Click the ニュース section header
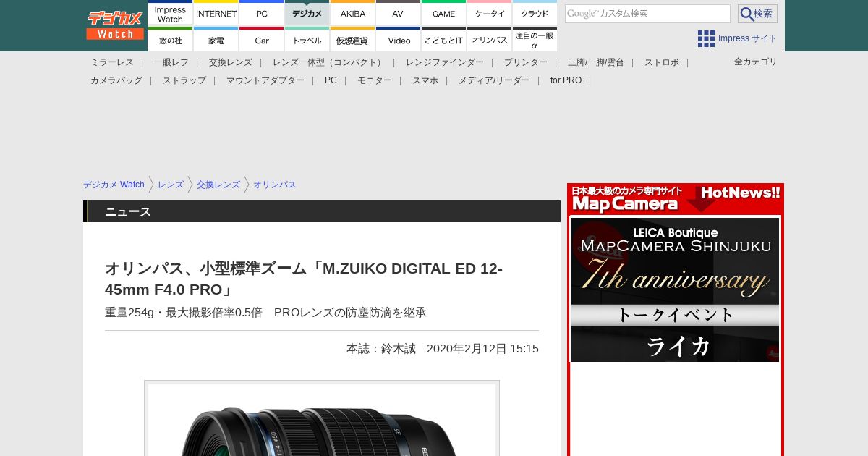Image resolution: width=868 pixels, height=456 pixels. (x=322, y=211)
